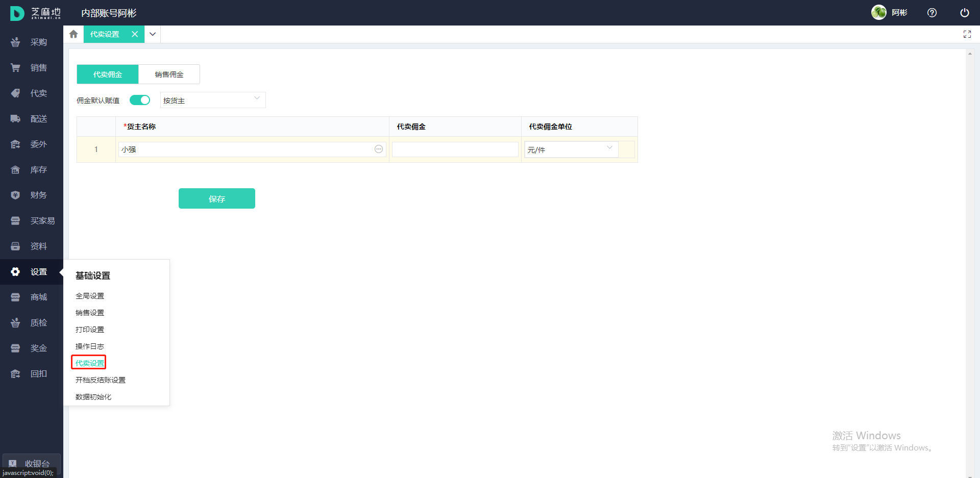Open the 回扣 sidebar icon

[15, 374]
